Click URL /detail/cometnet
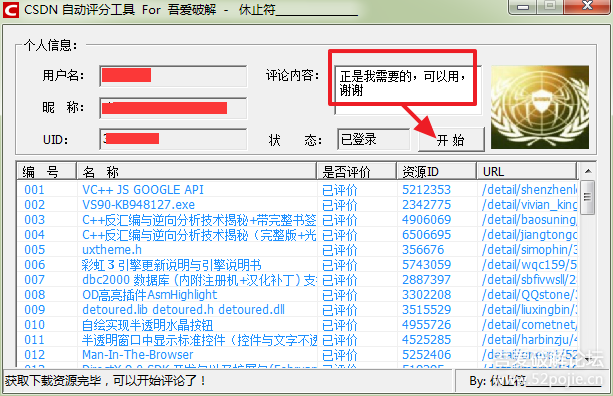The height and width of the screenshot is (396, 613). tap(529, 325)
